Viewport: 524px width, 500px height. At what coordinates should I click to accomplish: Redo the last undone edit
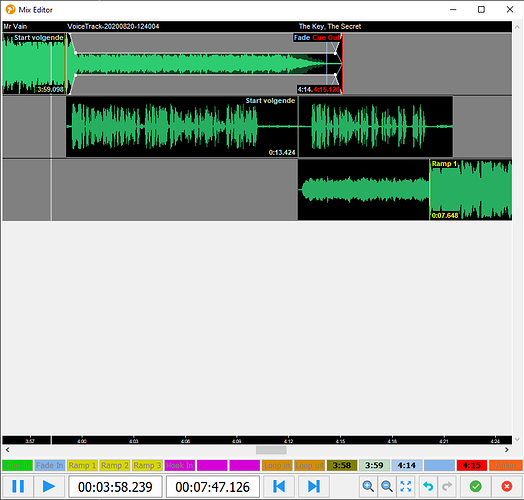(447, 486)
